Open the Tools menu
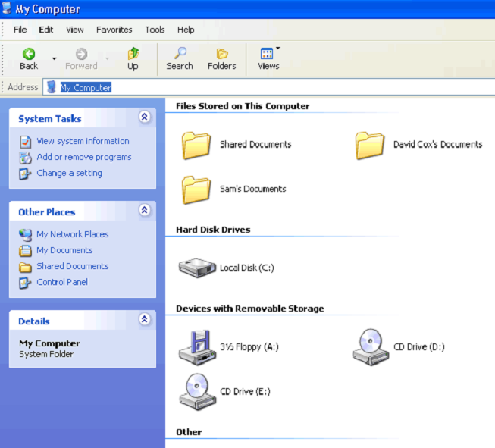The width and height of the screenshot is (495, 448). [155, 30]
